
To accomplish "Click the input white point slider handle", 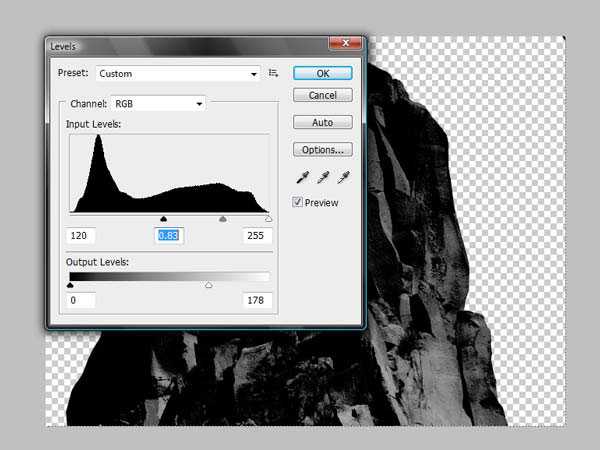I will tap(268, 219).
